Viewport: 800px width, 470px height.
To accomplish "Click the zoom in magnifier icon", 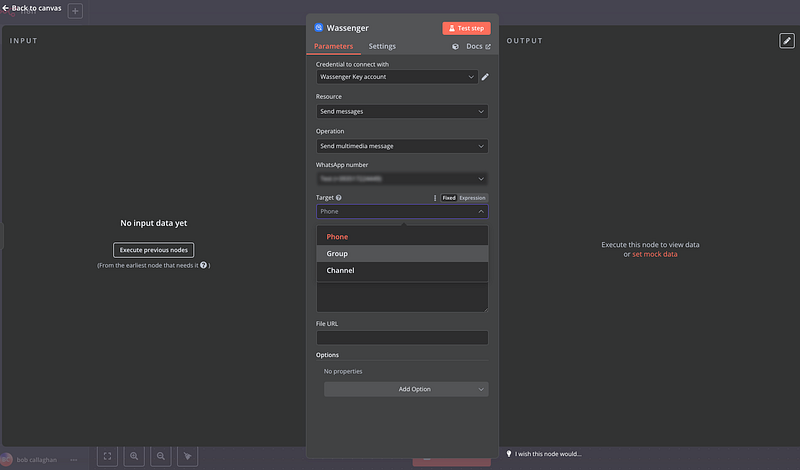I will [134, 456].
